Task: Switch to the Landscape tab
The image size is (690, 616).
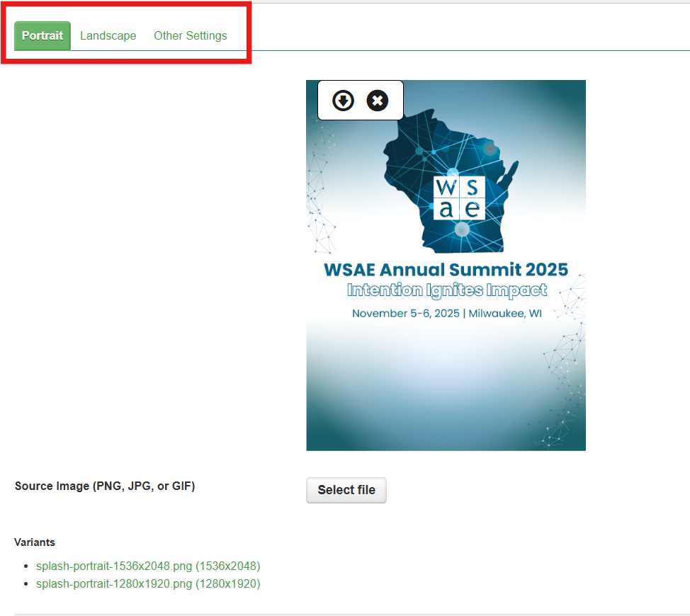Action: (x=108, y=36)
